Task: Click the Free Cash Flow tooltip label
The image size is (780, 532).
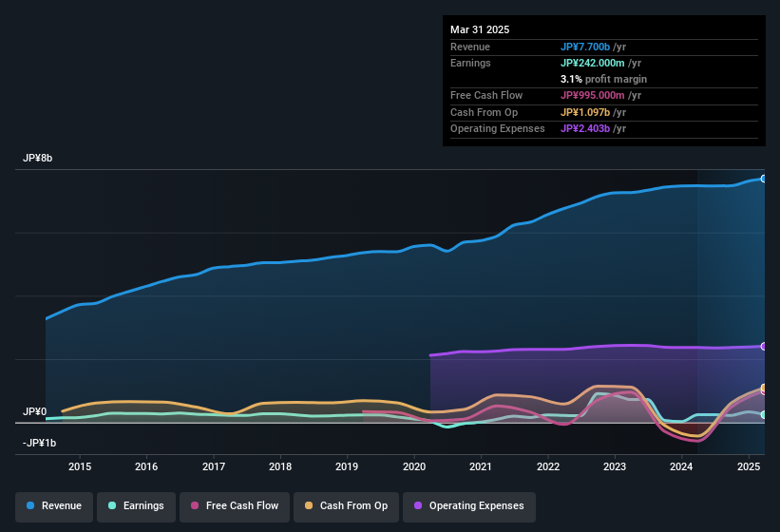Action: 486,95
